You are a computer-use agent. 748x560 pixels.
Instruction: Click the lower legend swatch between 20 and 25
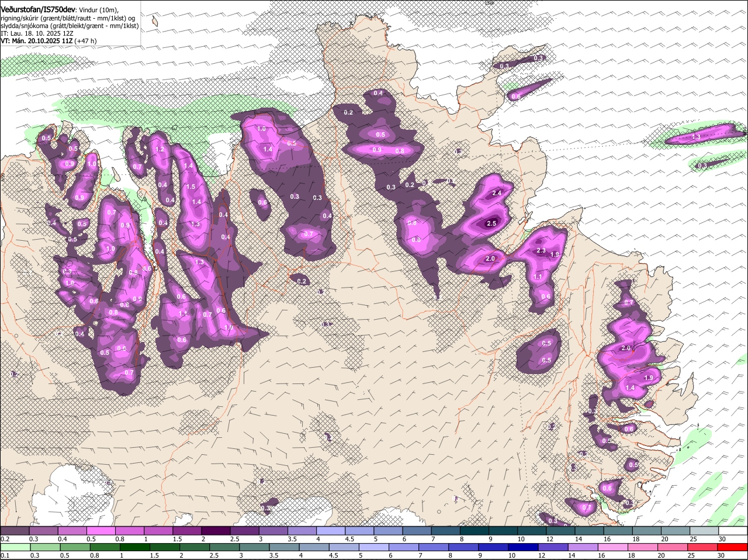[x=673, y=548]
